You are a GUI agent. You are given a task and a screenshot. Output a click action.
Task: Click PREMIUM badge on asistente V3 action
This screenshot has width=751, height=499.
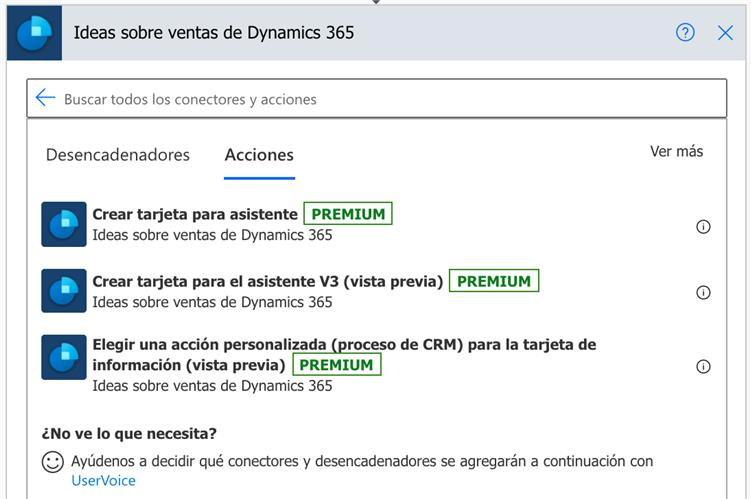coord(494,281)
